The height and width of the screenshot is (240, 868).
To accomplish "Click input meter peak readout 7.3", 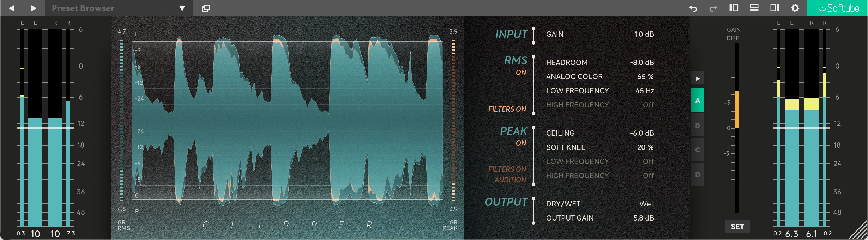I will [x=71, y=233].
